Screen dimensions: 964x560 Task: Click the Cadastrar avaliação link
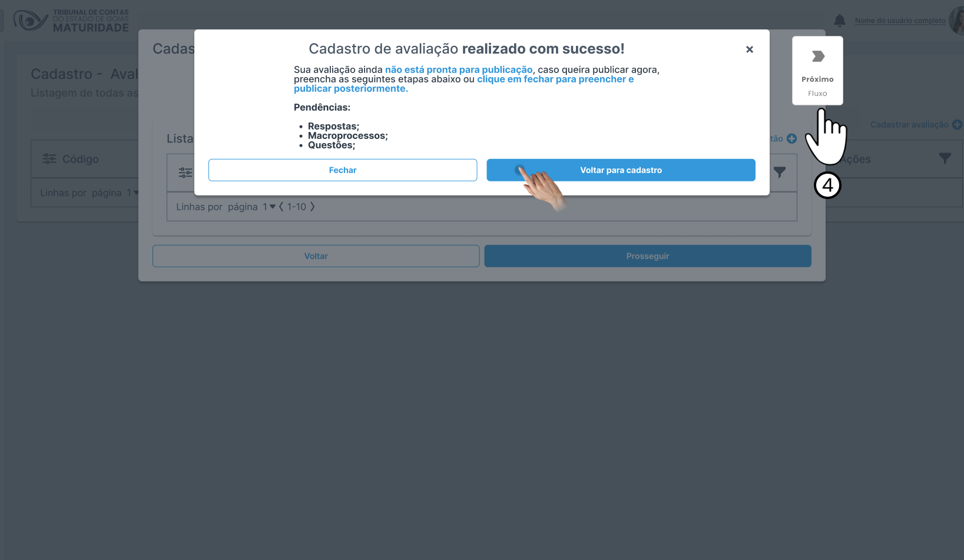click(x=909, y=125)
